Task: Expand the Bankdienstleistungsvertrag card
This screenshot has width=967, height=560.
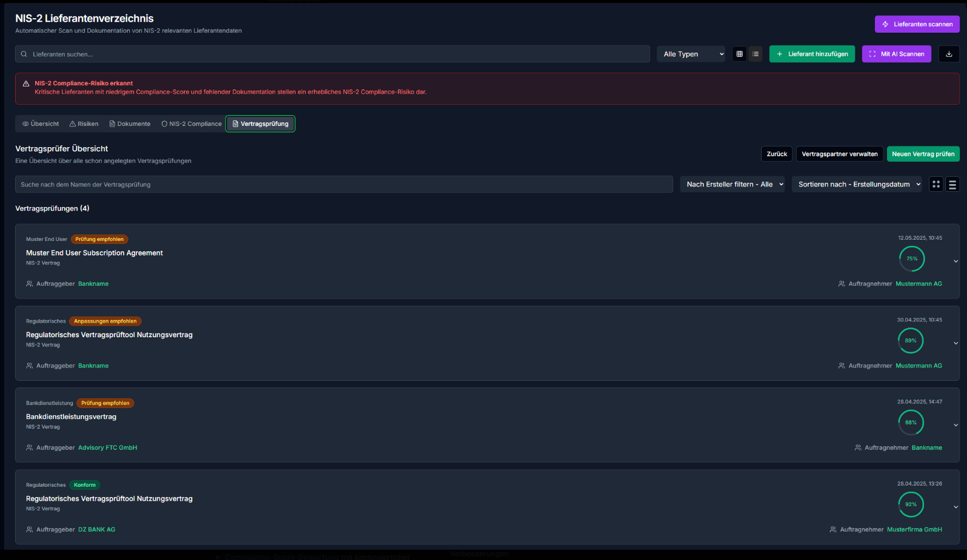Action: click(x=955, y=425)
